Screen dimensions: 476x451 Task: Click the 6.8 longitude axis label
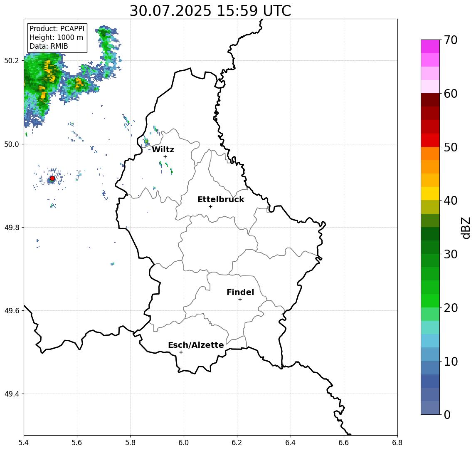point(397,443)
